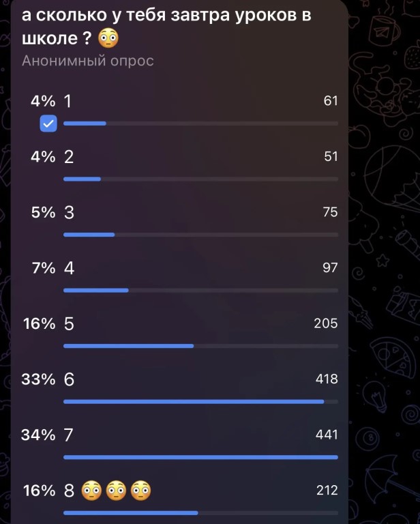The image size is (420, 524).
Task: Click middle flushed emoji after option 8
Action: (x=116, y=491)
